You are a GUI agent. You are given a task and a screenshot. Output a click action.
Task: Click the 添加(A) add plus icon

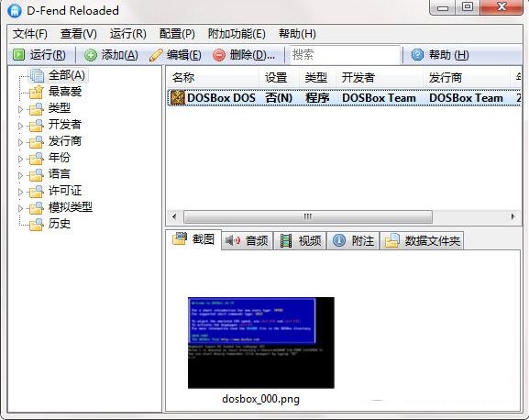click(x=91, y=55)
